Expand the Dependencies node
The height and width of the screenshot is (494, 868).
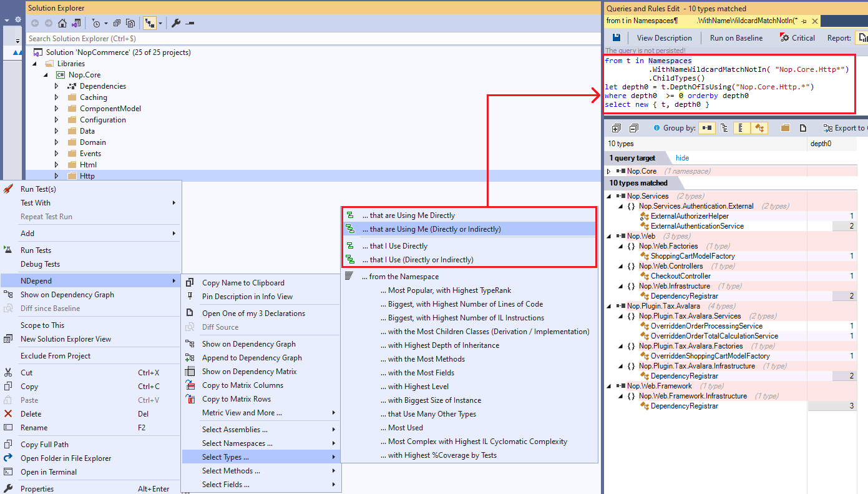pyautogui.click(x=56, y=86)
